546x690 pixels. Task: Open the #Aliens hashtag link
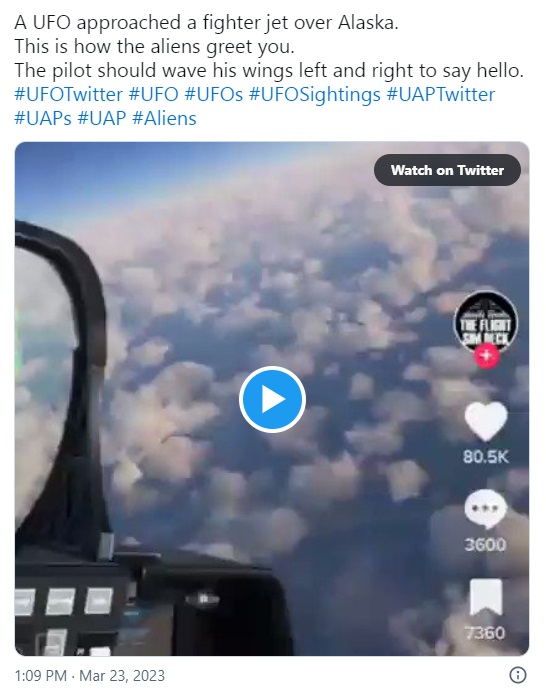pyautogui.click(x=164, y=118)
